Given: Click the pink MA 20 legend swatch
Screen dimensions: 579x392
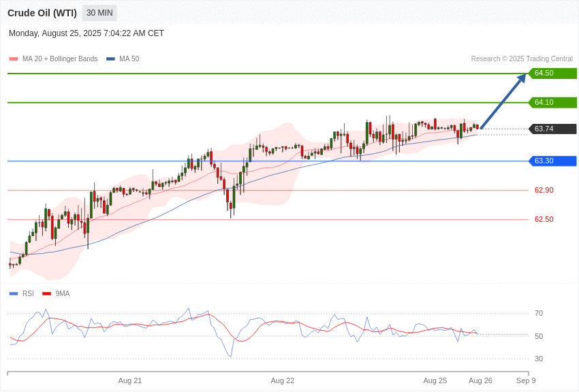Looking at the screenshot, I should [14, 59].
